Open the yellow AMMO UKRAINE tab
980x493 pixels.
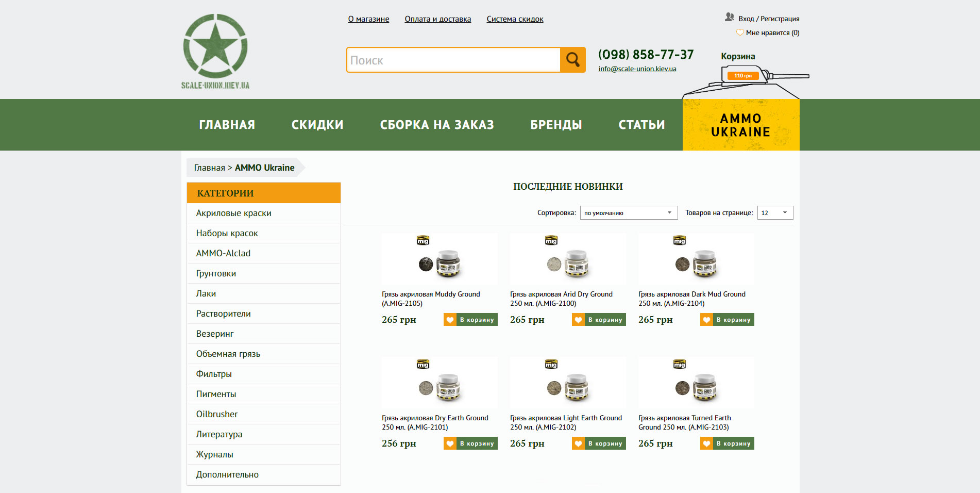[x=741, y=125]
